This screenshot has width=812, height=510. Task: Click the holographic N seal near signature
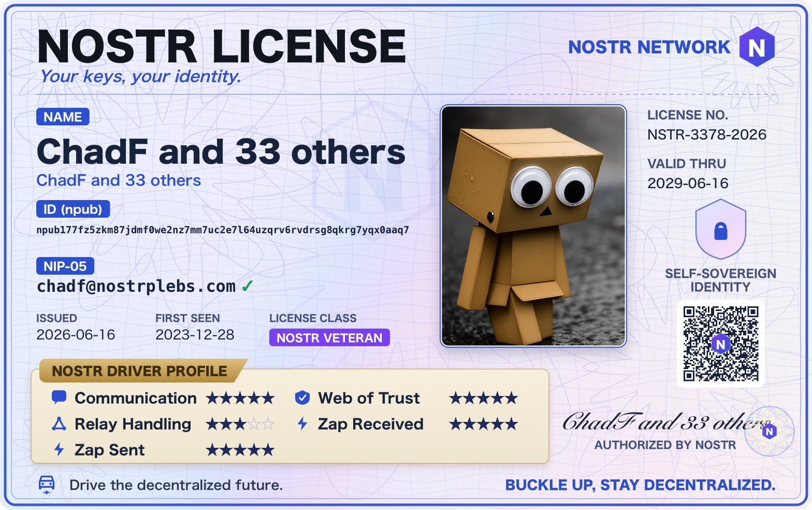(x=771, y=431)
